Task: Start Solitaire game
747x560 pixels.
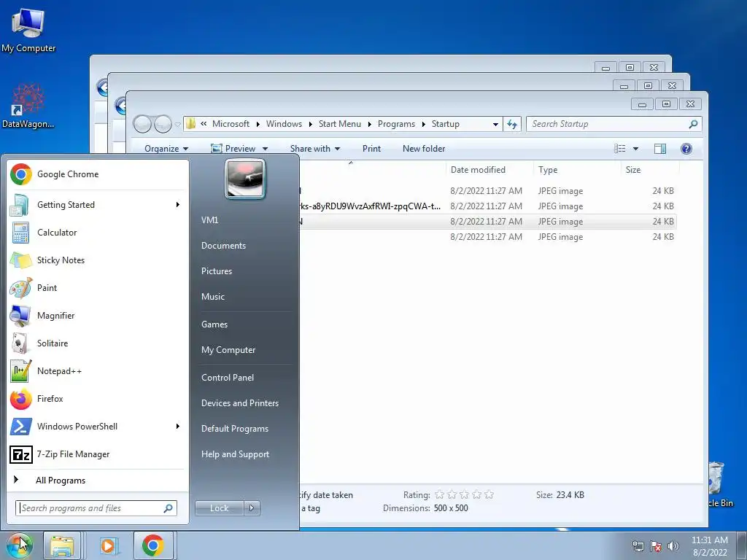Action: pyautogui.click(x=98, y=343)
